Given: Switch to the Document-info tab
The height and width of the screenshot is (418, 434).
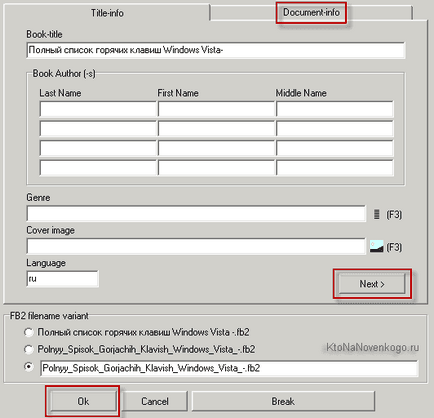Looking at the screenshot, I should (311, 13).
